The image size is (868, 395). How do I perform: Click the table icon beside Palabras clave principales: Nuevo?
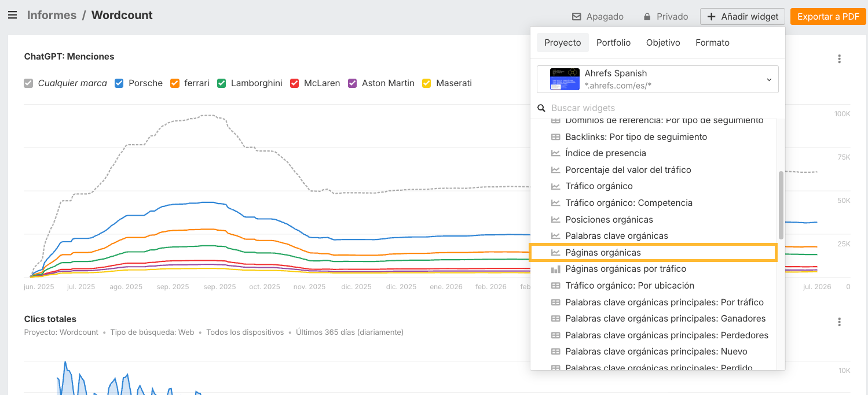click(x=555, y=352)
